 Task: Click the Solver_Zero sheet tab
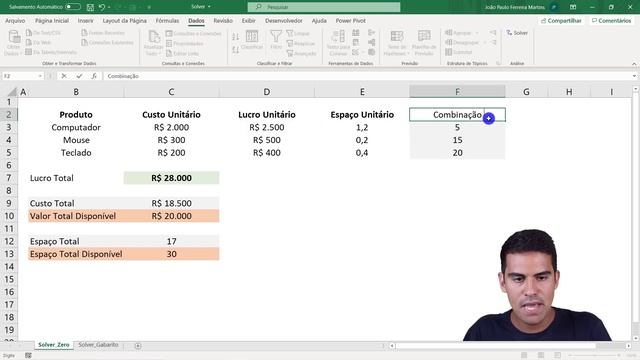(53, 345)
